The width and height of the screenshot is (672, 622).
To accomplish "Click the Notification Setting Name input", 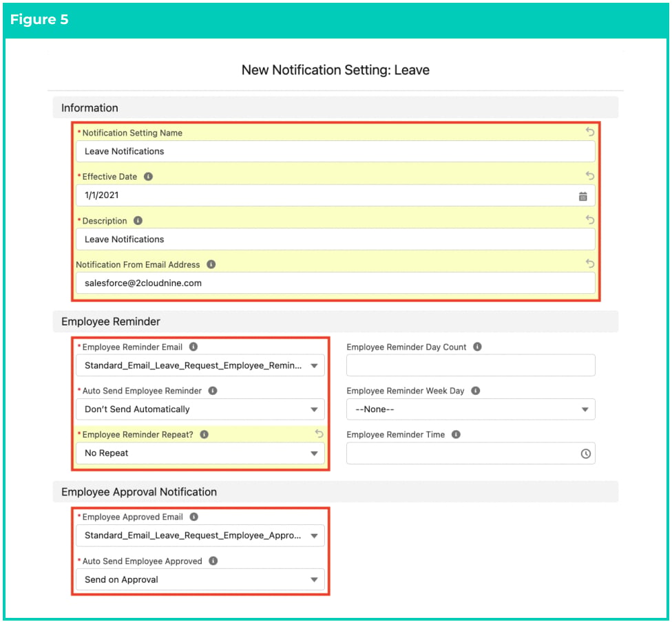I will pyautogui.click(x=335, y=151).
